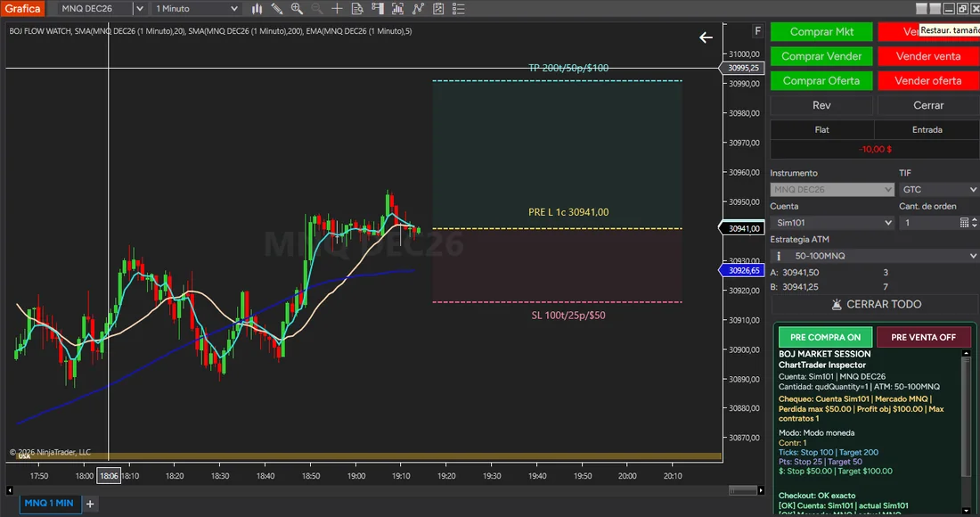This screenshot has width=980, height=517.
Task: Click the Rev button
Action: [x=821, y=105]
